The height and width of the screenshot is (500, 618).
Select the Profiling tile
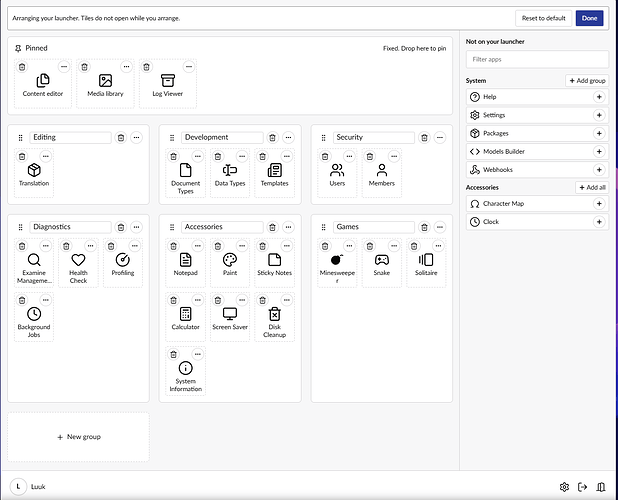(x=123, y=263)
